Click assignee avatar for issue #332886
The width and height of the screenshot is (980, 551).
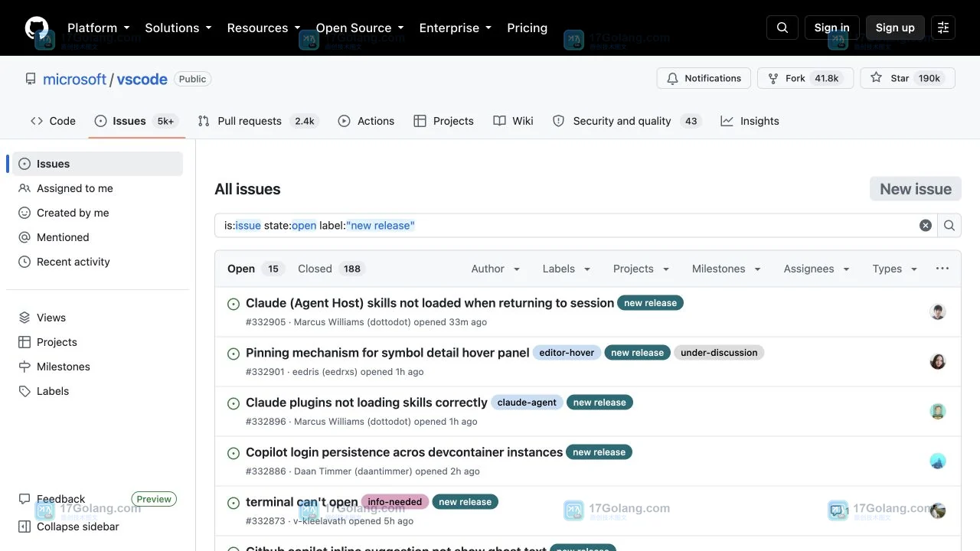(x=938, y=461)
